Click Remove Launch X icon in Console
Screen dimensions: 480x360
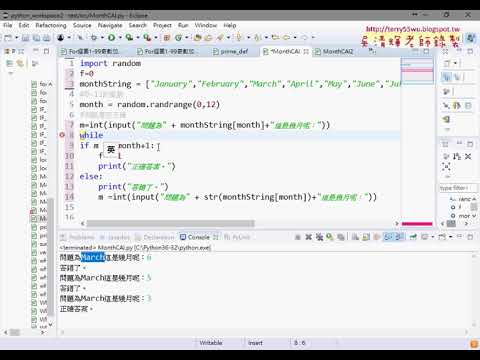(308, 237)
